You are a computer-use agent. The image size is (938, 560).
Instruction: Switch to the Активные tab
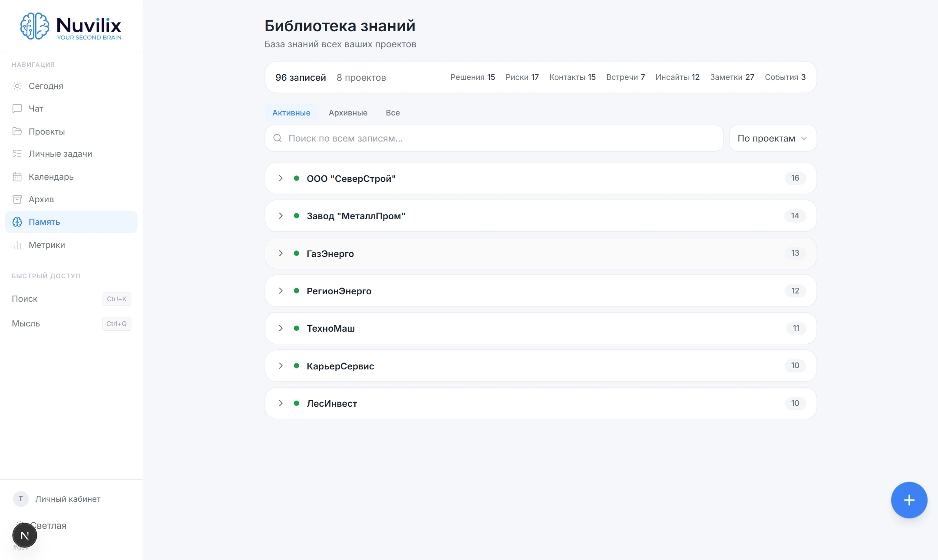[x=291, y=112]
